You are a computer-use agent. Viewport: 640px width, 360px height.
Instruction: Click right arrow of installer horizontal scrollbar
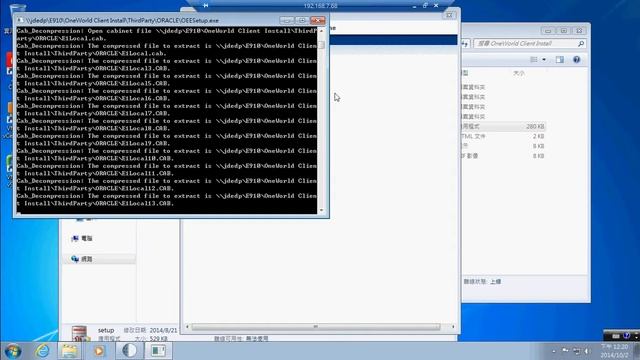453,327
